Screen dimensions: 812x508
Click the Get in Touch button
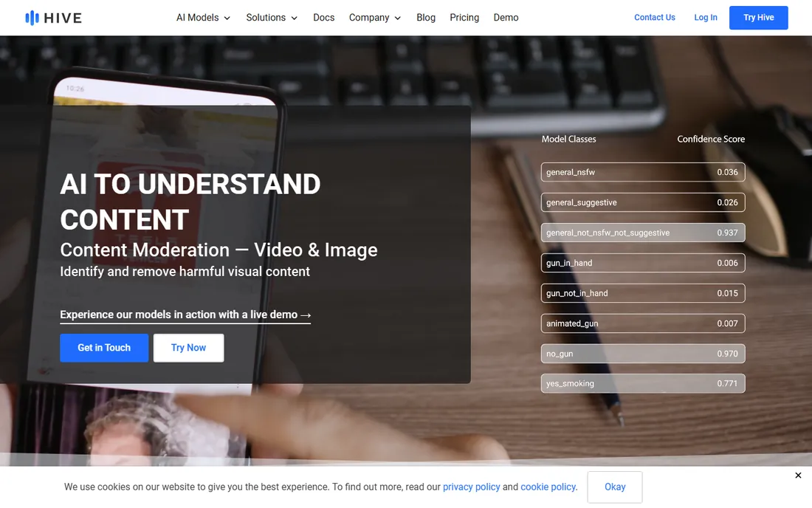[x=104, y=348]
